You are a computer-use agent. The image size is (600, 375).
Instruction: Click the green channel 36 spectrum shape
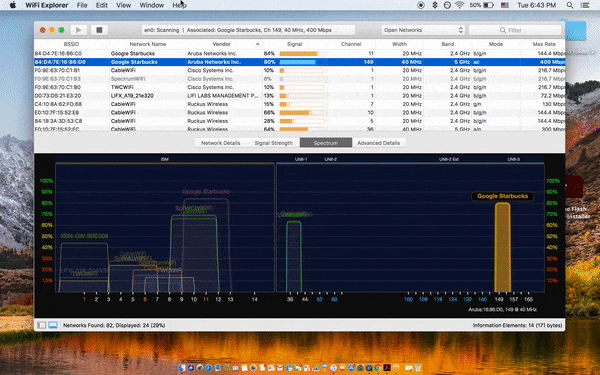click(293, 256)
